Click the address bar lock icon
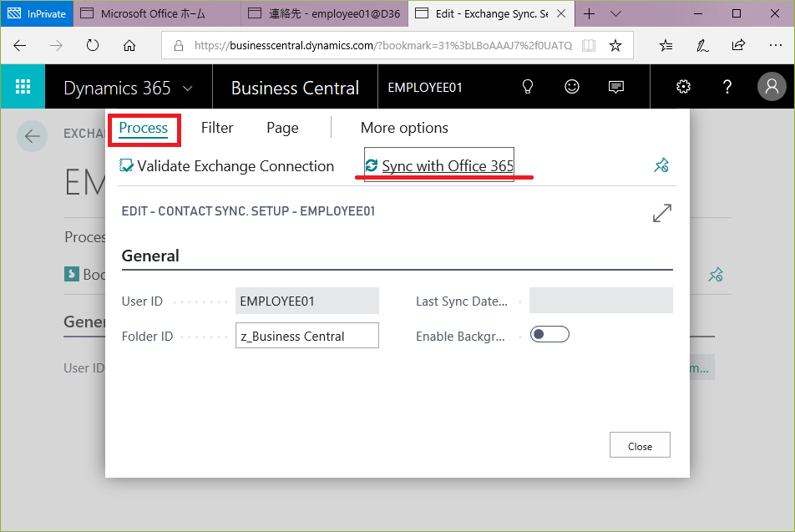Screen dimensions: 795x532 pos(179,46)
